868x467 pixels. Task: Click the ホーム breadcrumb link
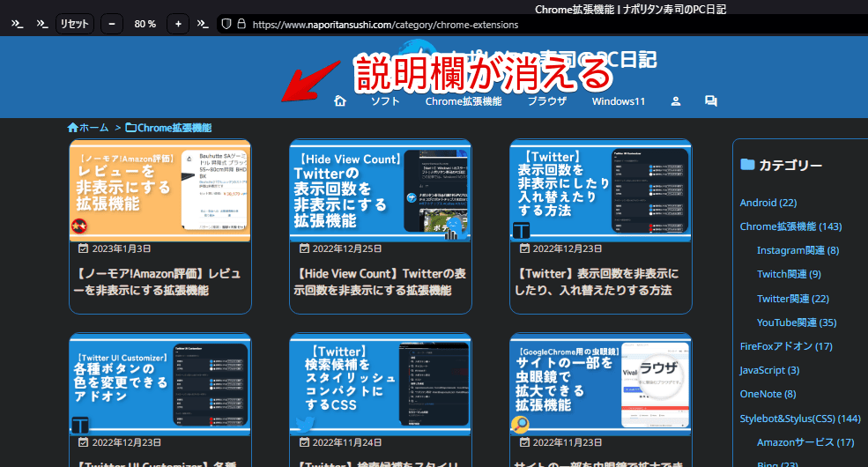tap(94, 127)
